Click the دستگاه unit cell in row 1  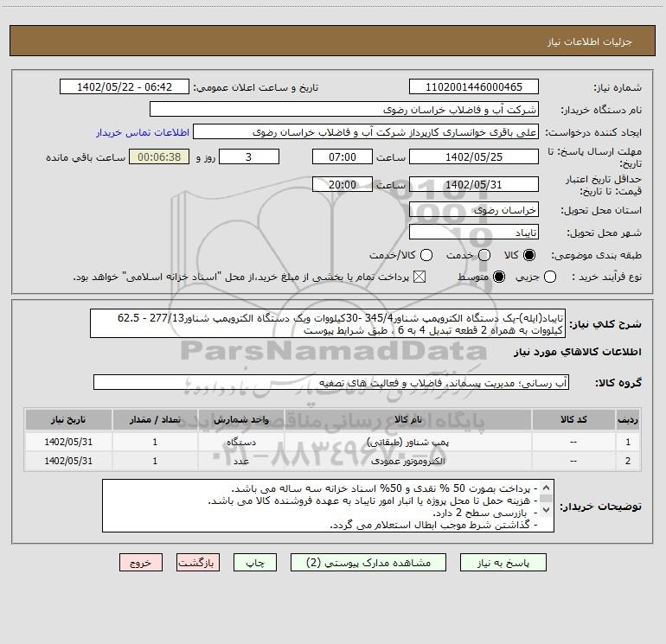(x=241, y=442)
